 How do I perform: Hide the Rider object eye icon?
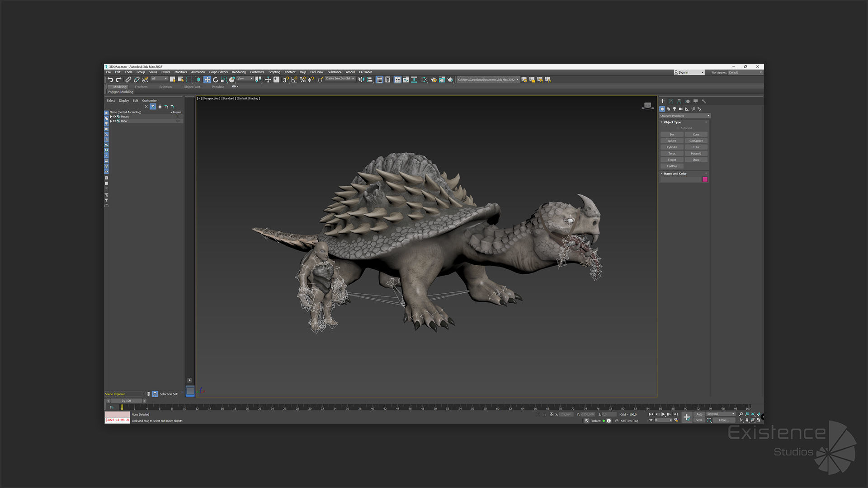(x=114, y=121)
